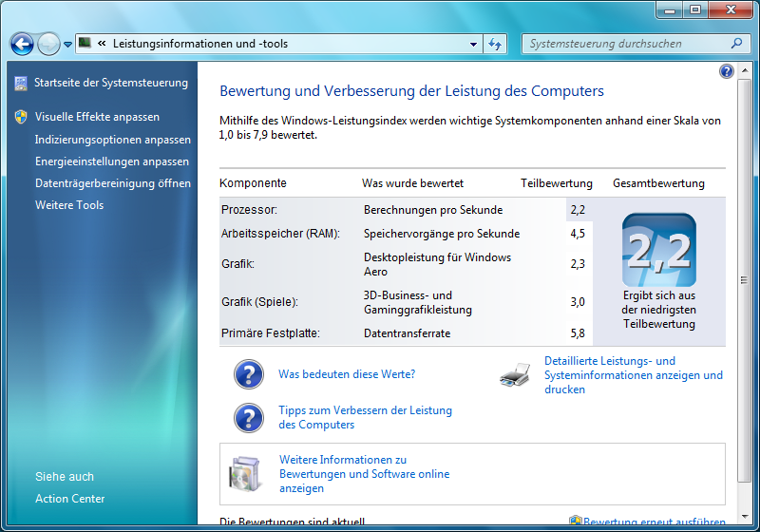This screenshot has width=760, height=532.
Task: Click the Grafik (Spiele) score 3,0
Action: coord(578,302)
